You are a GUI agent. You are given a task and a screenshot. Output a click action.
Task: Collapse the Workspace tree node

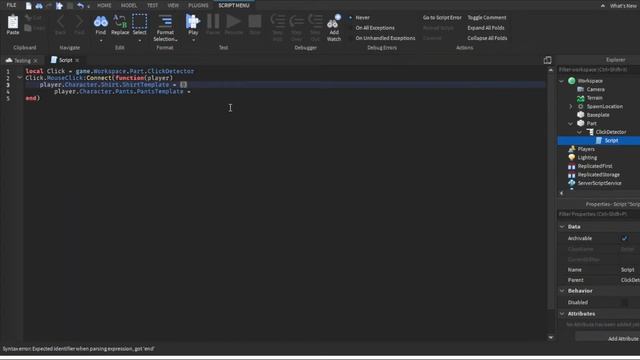(562, 81)
